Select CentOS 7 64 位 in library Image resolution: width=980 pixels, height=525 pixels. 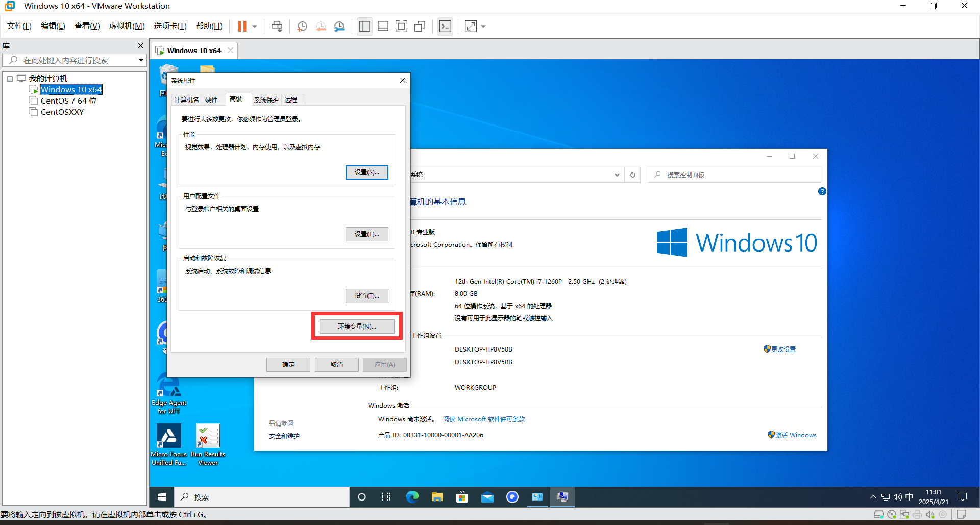coord(68,101)
